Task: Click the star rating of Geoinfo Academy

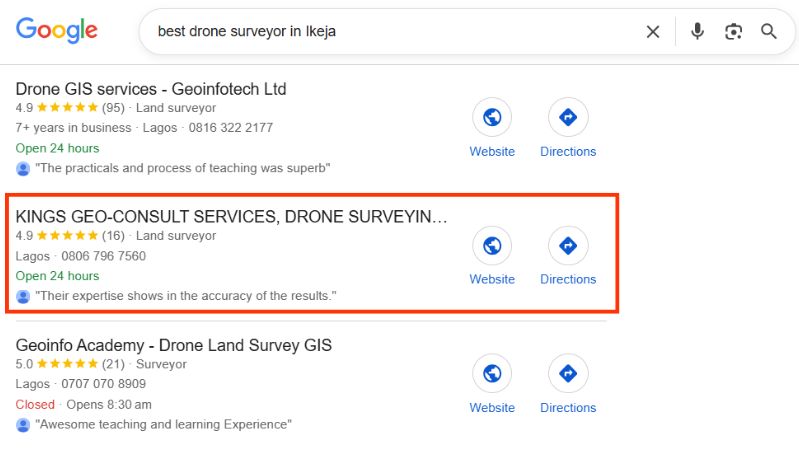Action: 67,364
